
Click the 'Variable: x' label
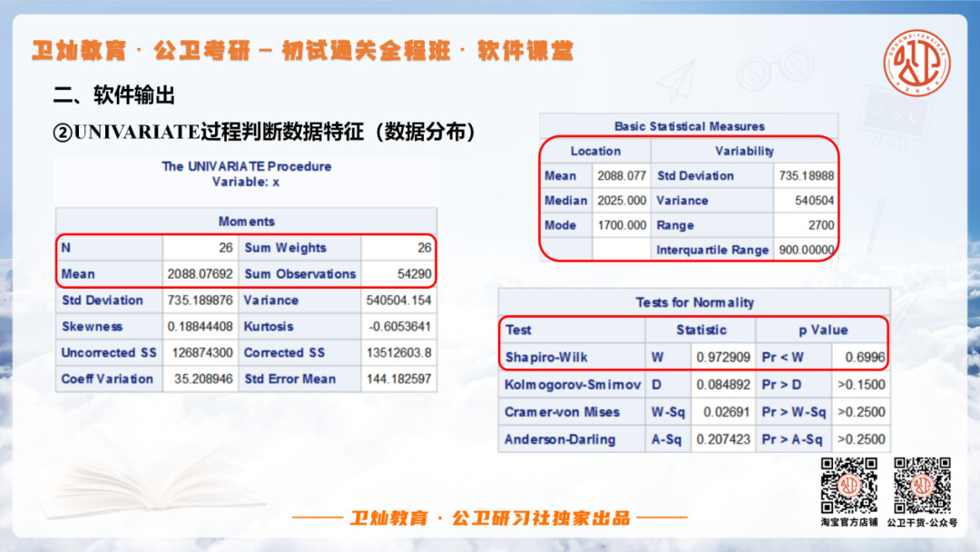[x=246, y=182]
